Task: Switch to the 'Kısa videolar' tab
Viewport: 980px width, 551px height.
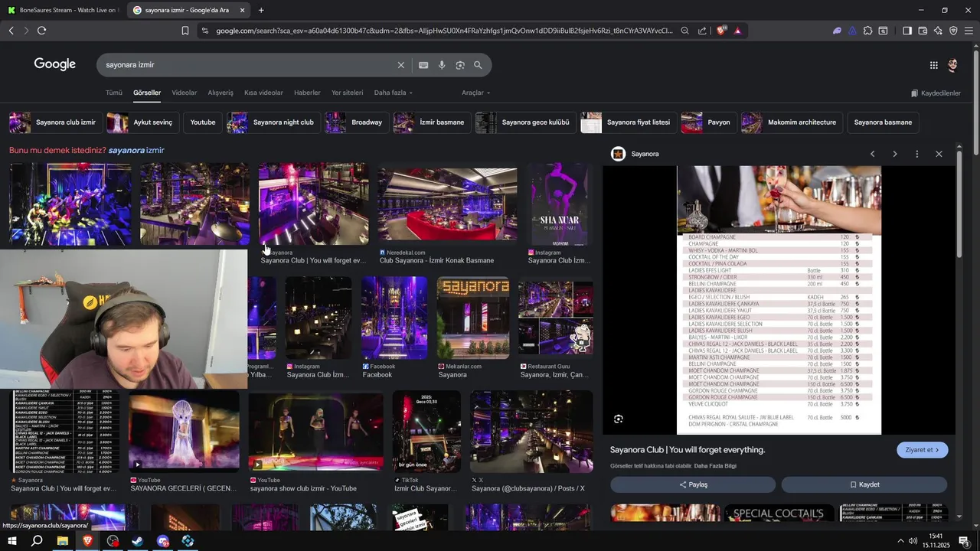Action: point(263,93)
